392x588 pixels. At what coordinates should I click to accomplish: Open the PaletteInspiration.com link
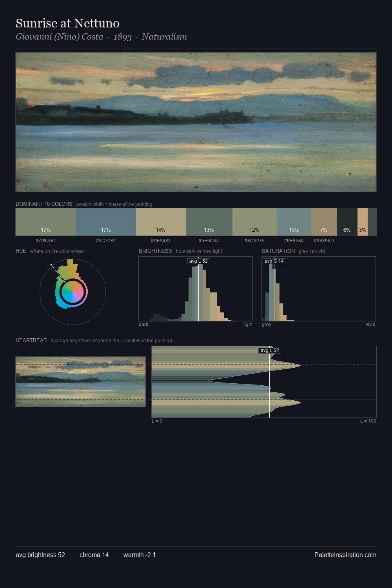[345, 555]
